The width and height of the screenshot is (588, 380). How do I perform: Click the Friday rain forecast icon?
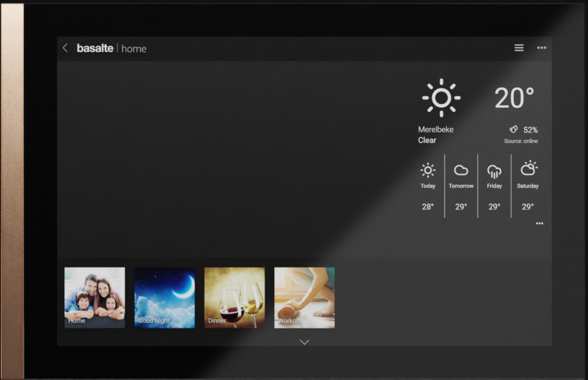(494, 171)
